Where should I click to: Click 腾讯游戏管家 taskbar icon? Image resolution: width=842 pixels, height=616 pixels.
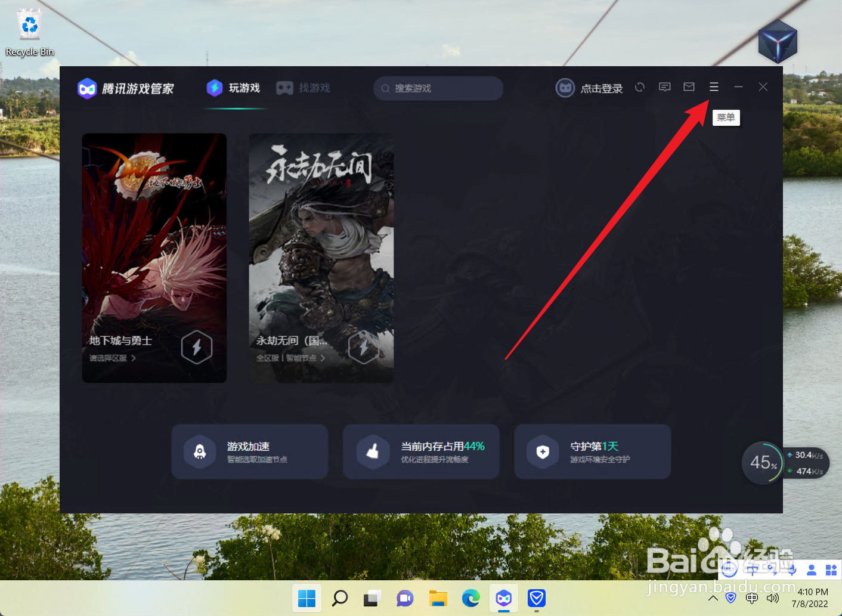[x=504, y=598]
